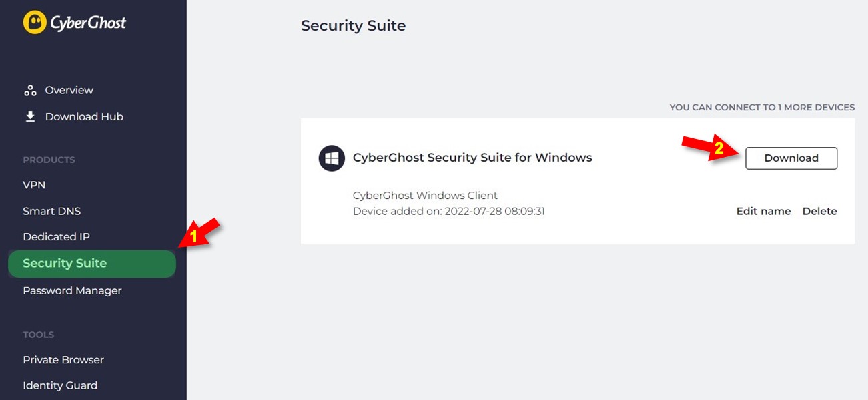Click the Download button for Security Suite

(791, 158)
